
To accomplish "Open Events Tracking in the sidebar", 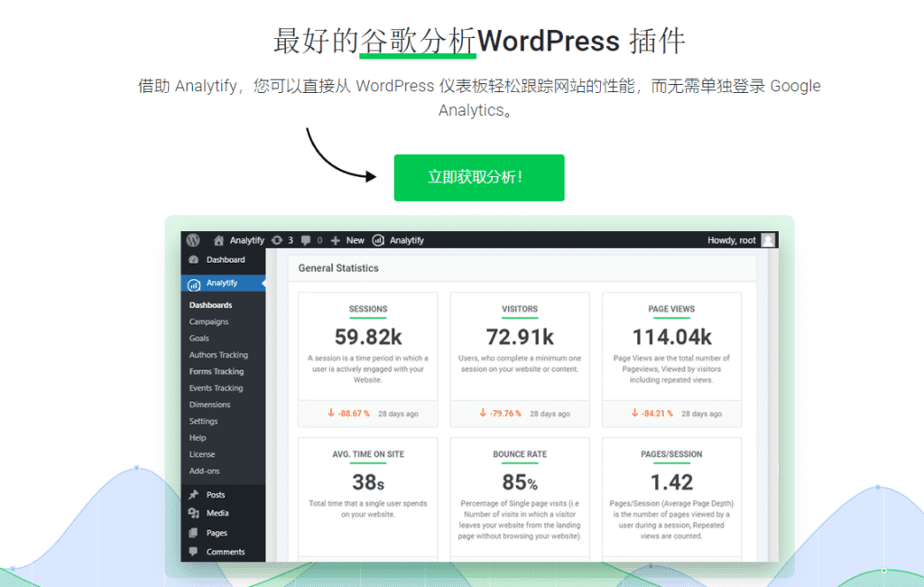I will pos(216,387).
